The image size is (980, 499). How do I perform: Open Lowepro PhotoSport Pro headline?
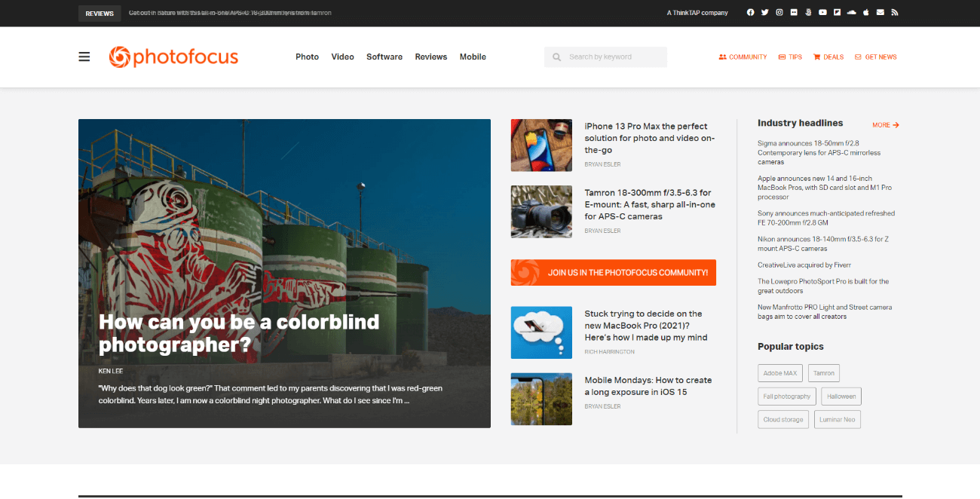tap(823, 286)
